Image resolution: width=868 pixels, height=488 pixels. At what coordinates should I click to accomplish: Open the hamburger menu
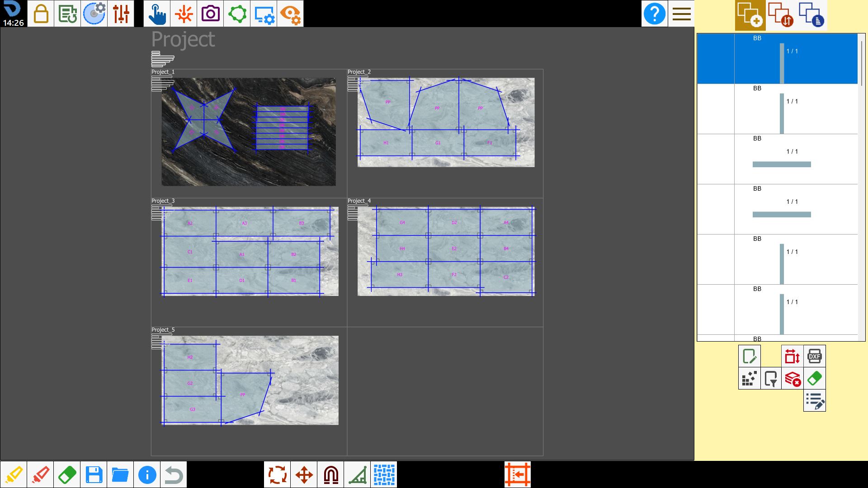(681, 14)
